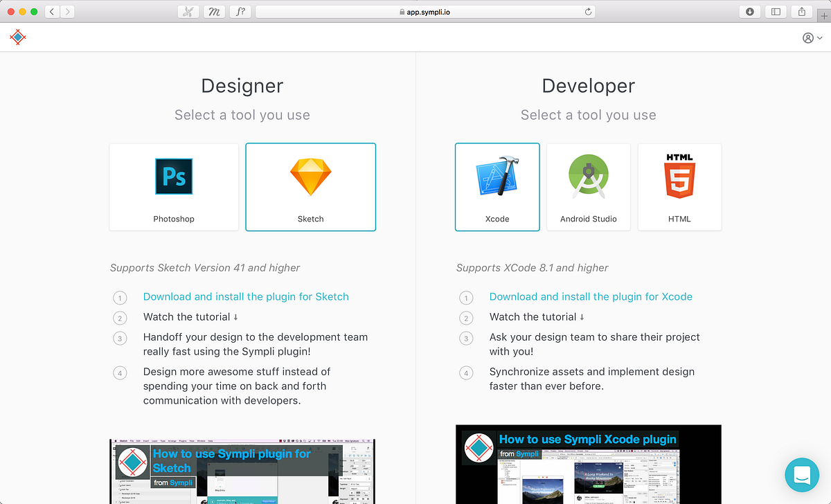Select the Sketch tool card
The width and height of the screenshot is (831, 504).
311,187
